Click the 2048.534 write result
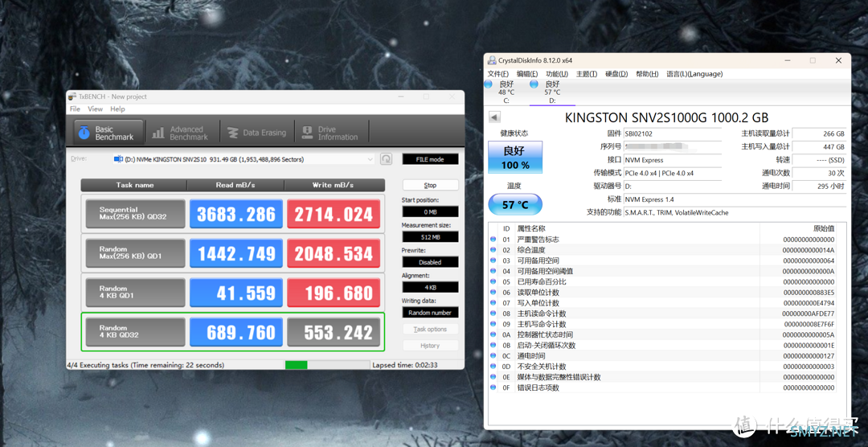The height and width of the screenshot is (447, 868). pos(334,253)
